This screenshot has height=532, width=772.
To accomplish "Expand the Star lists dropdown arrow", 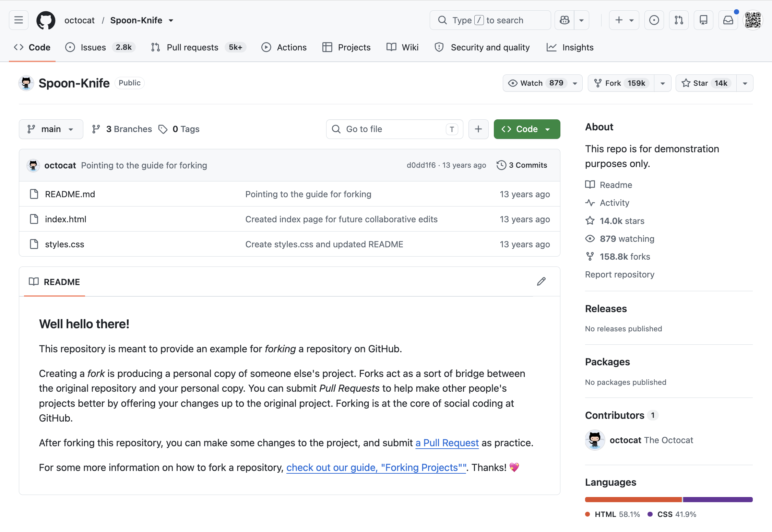I will pyautogui.click(x=745, y=83).
